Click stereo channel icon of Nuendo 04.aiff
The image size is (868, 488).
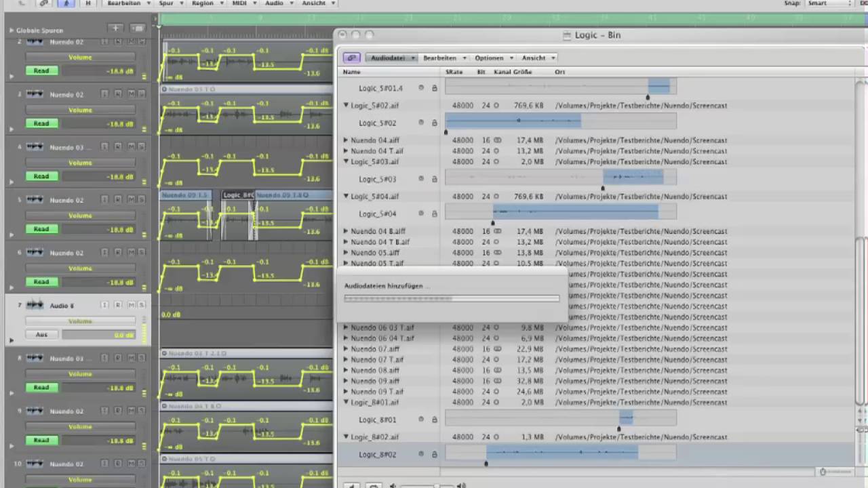497,140
